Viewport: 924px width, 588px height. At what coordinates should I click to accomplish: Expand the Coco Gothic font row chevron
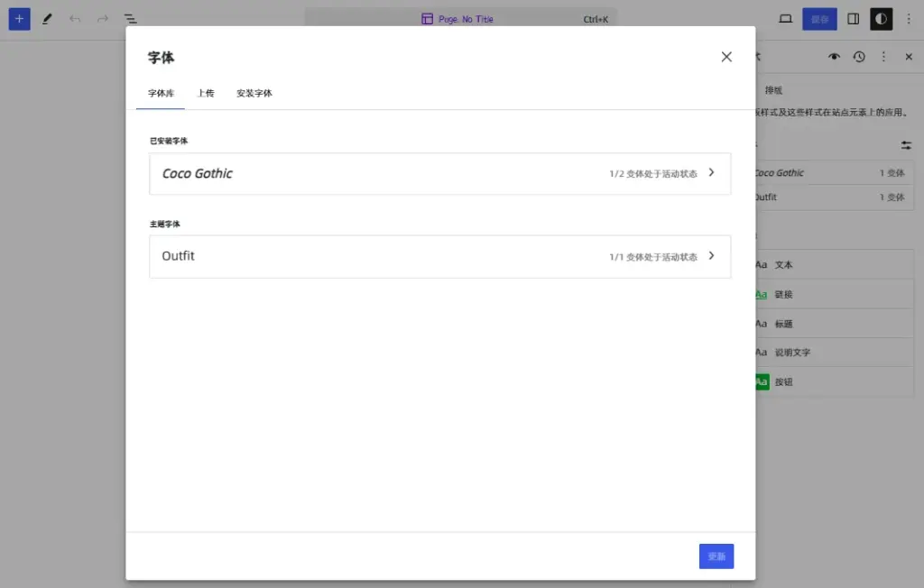tap(711, 173)
